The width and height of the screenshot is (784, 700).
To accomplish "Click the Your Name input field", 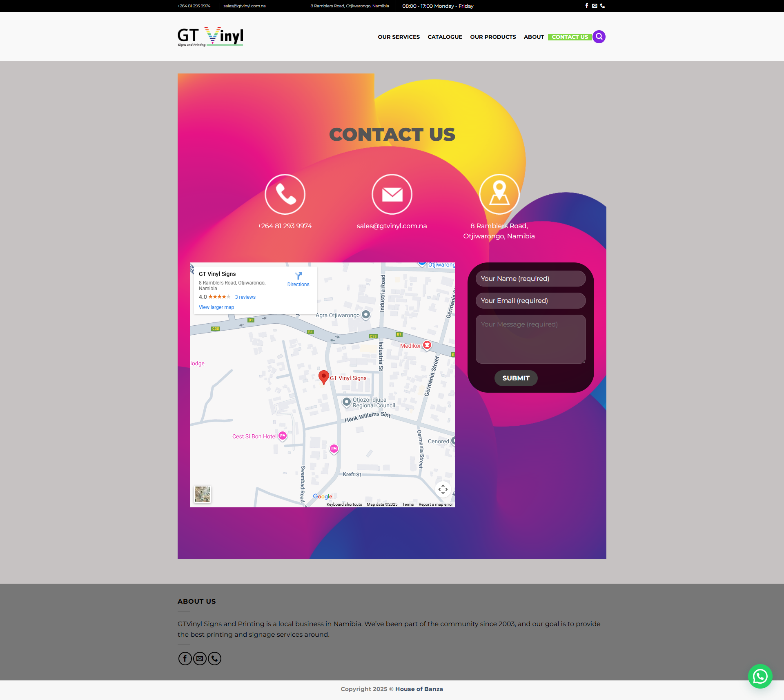I will tap(530, 278).
